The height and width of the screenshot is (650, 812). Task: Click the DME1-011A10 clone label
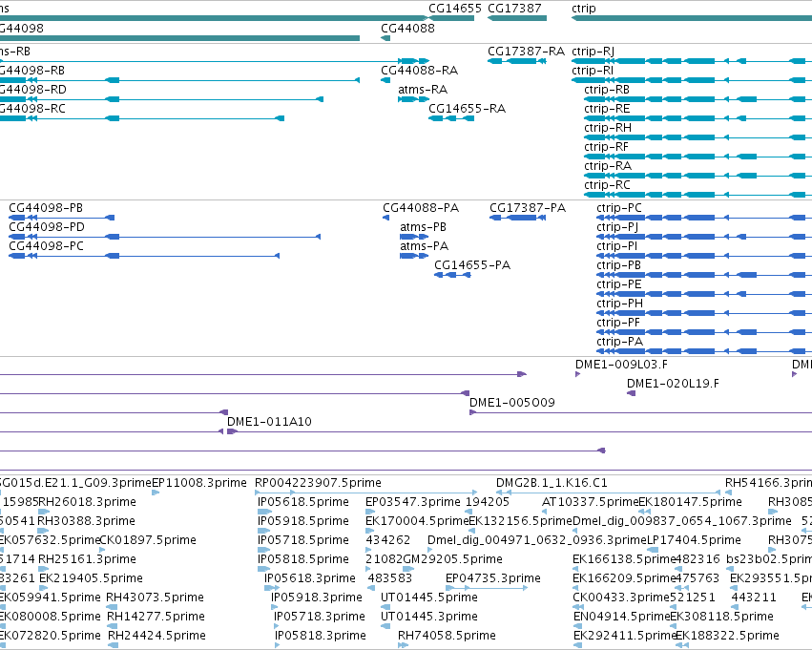[269, 422]
